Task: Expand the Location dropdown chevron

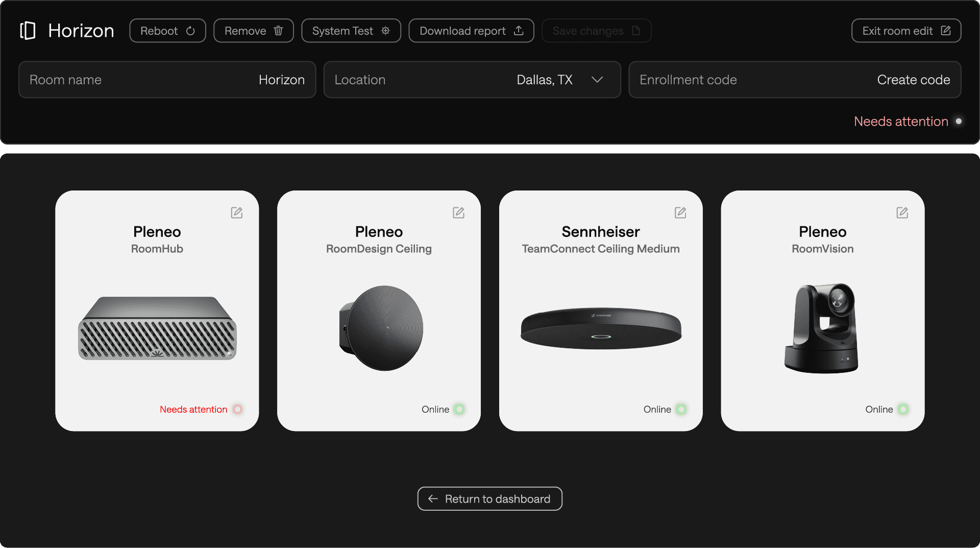Action: click(x=597, y=80)
